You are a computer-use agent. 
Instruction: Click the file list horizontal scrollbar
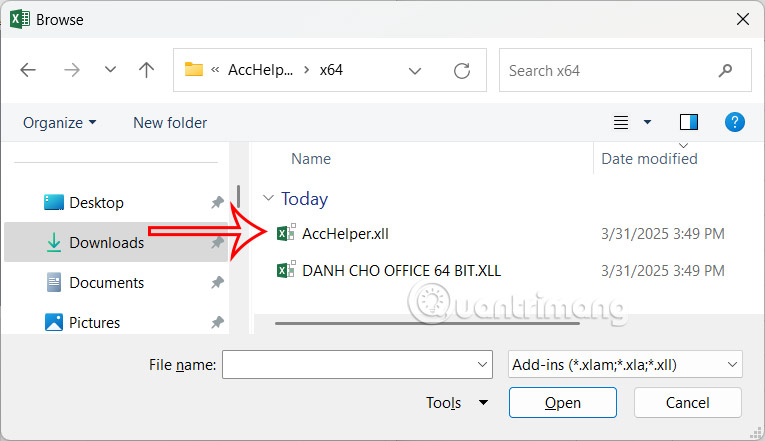tap(427, 323)
